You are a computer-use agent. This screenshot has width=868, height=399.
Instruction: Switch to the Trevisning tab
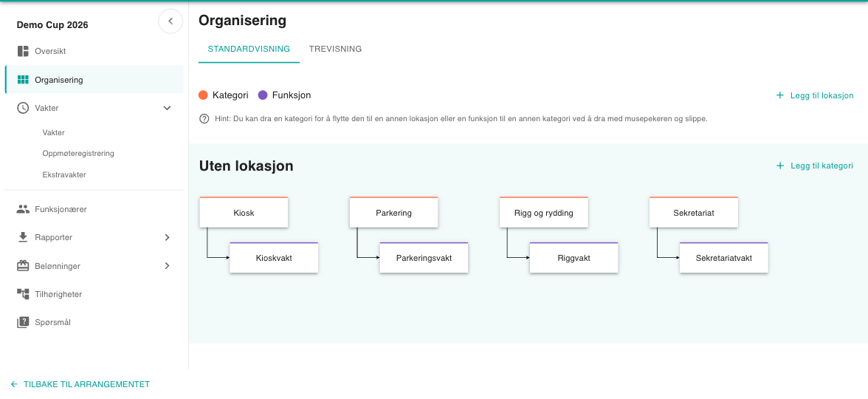coord(335,50)
